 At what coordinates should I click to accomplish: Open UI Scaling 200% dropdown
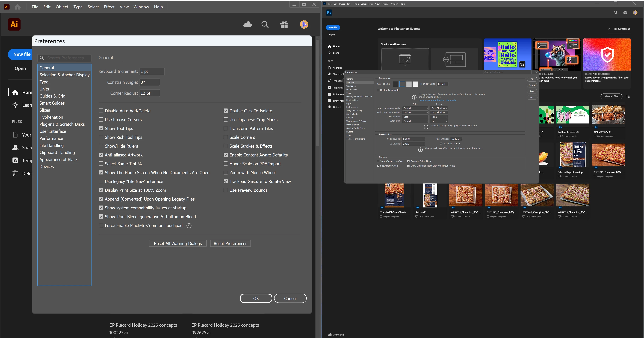[x=413, y=144]
